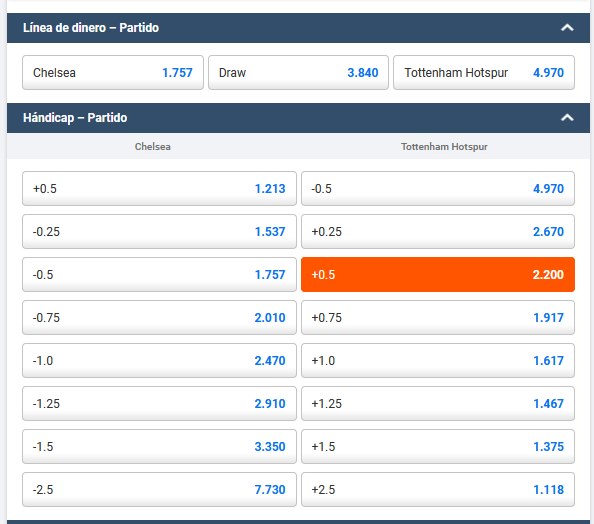
Task: Collapse the Línea de dinero – Partido section
Action: click(x=567, y=28)
